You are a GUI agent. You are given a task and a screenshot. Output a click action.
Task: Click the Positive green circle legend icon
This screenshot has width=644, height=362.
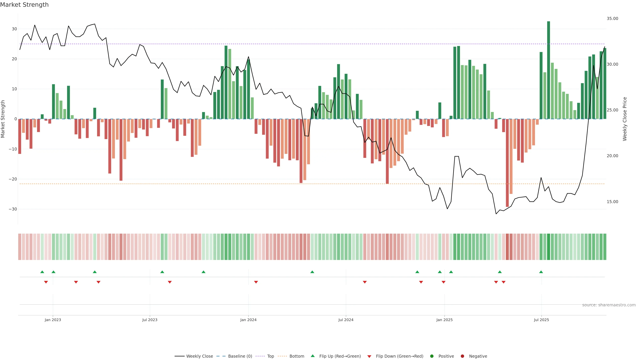[x=432, y=356]
